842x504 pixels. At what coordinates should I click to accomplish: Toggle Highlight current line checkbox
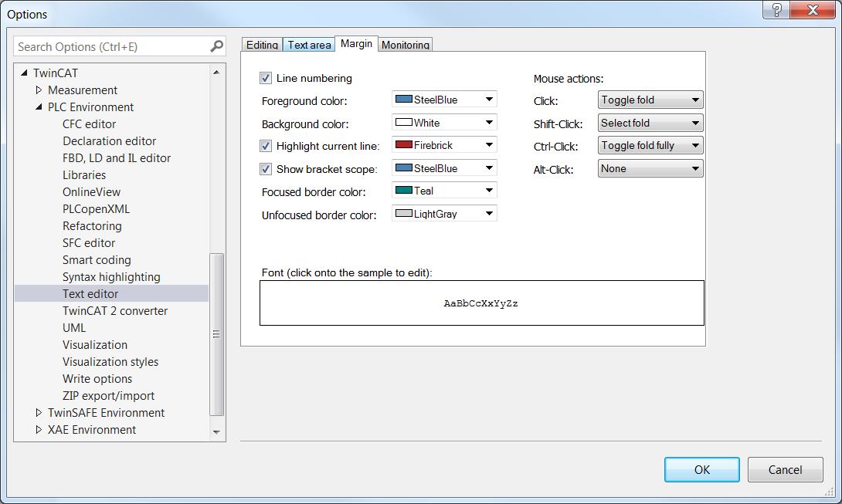pos(265,146)
